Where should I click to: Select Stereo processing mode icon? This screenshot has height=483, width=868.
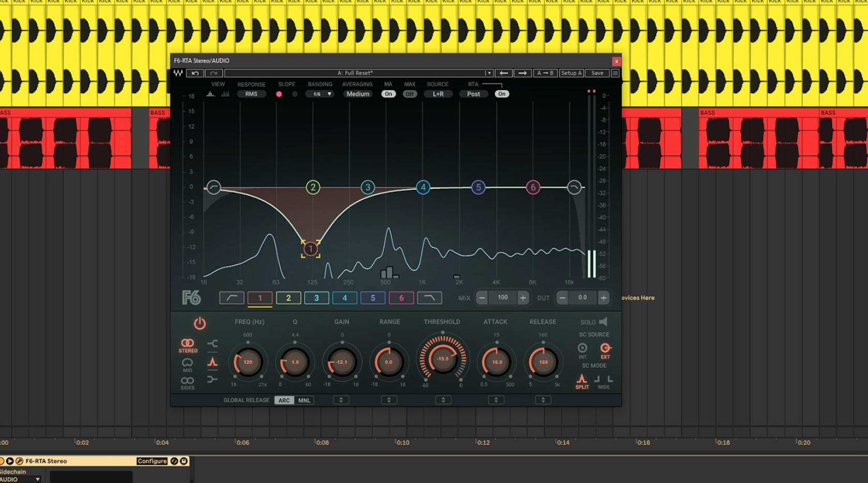(x=188, y=345)
